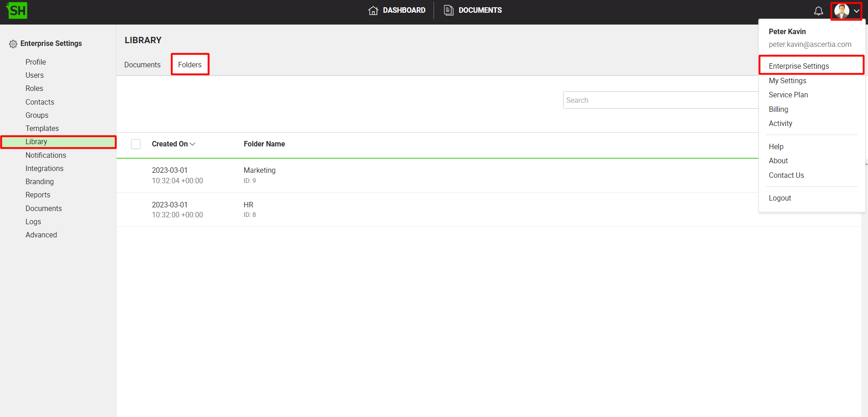Image resolution: width=868 pixels, height=417 pixels.
Task: Click the Enterprise Settings gear icon
Action: [x=13, y=44]
